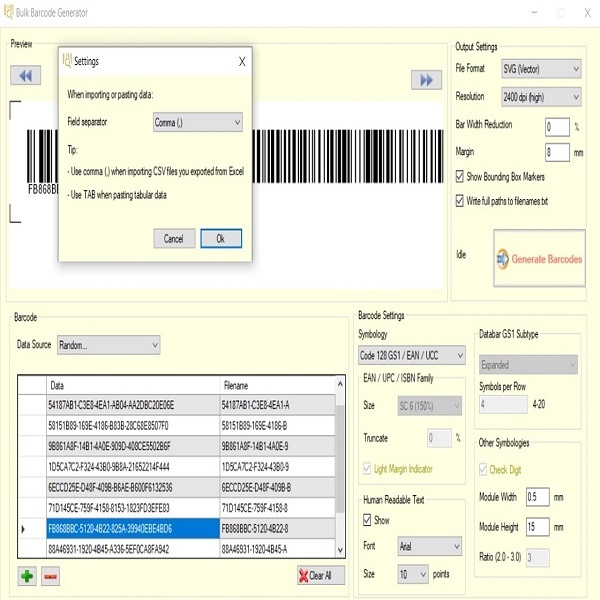Toggle Show human readable text
The image size is (600, 600).
click(367, 520)
